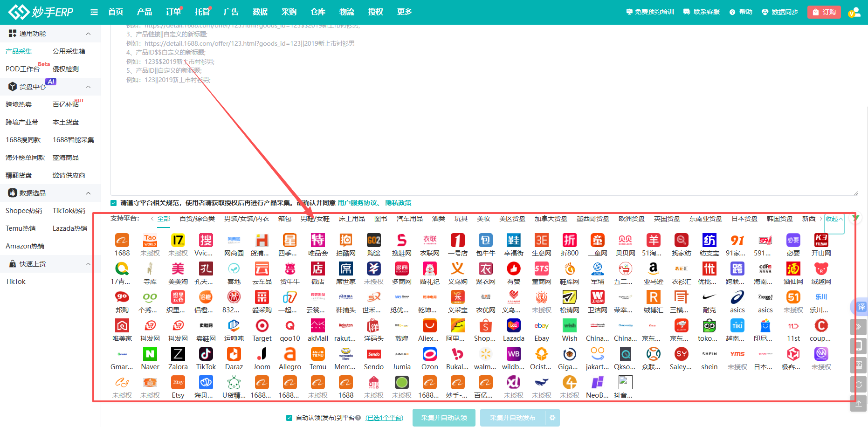Toggle the auto-claim to platform checkbox
This screenshot has width=868, height=427.
pyautogui.click(x=289, y=418)
